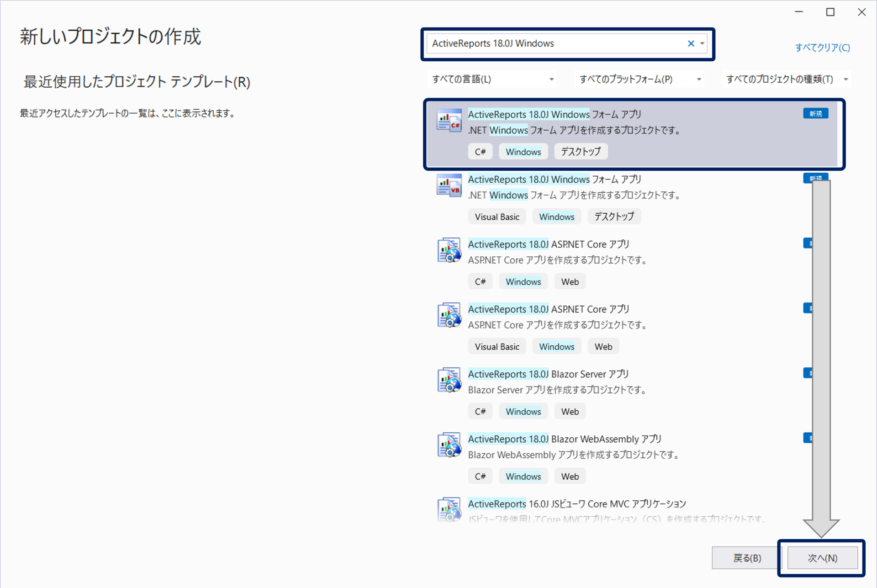Click Web tag of Visual Basic ASP.NET Core template

(603, 346)
